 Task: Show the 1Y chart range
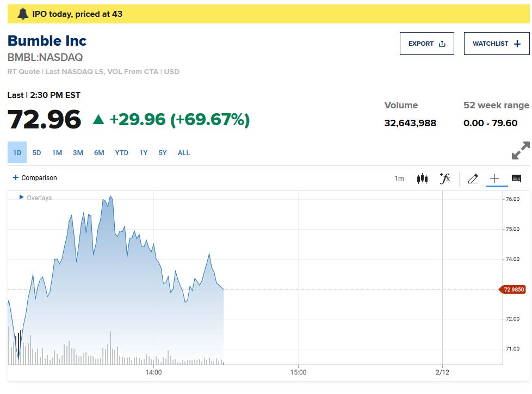click(x=143, y=153)
